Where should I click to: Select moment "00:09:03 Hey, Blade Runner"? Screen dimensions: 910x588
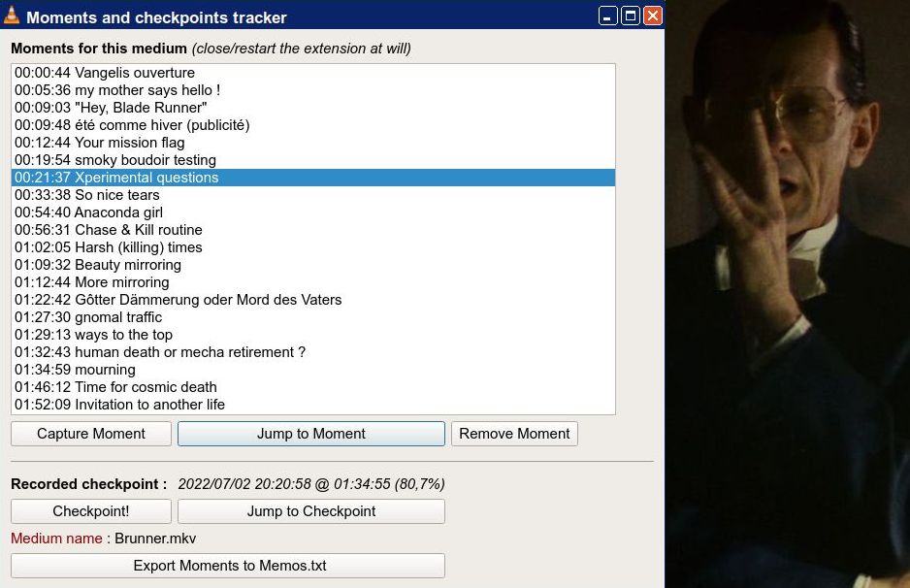click(313, 108)
